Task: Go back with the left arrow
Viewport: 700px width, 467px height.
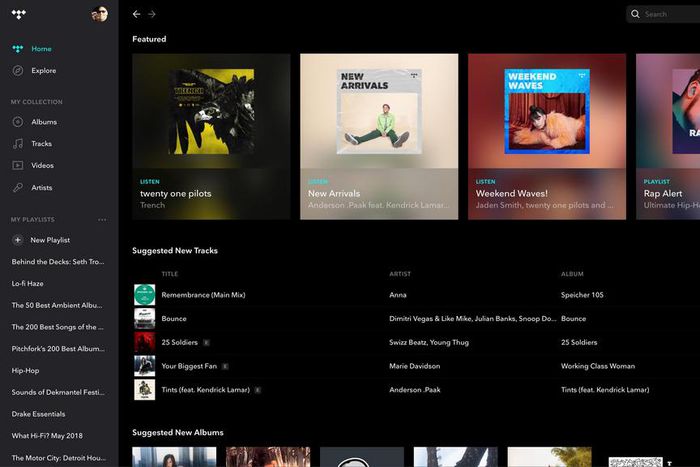Action: (x=136, y=14)
